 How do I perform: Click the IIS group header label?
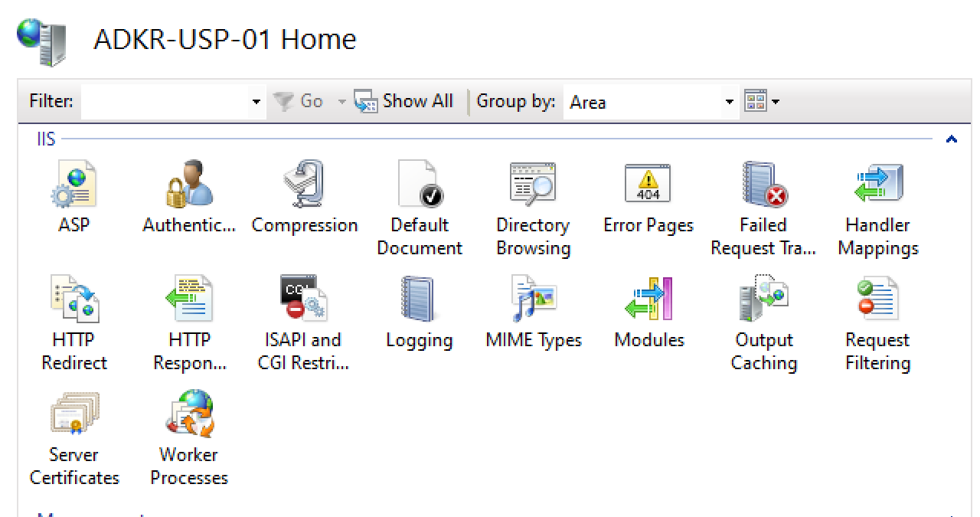click(46, 139)
